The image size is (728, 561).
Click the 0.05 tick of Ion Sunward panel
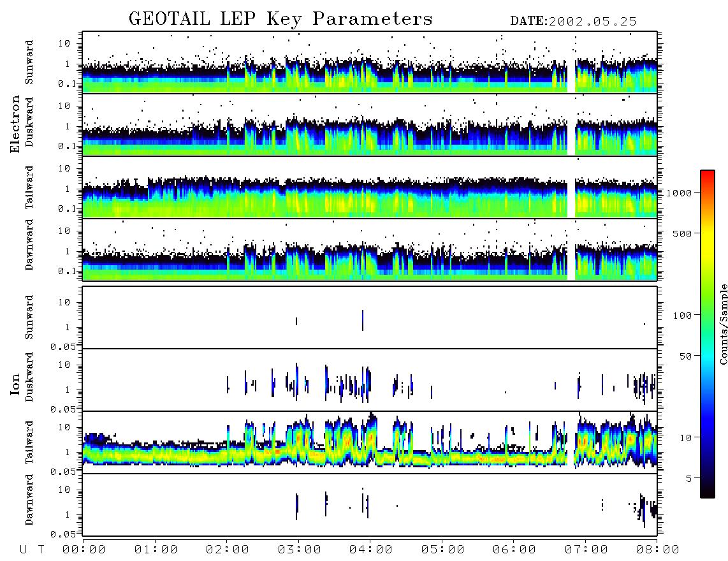pyautogui.click(x=63, y=346)
